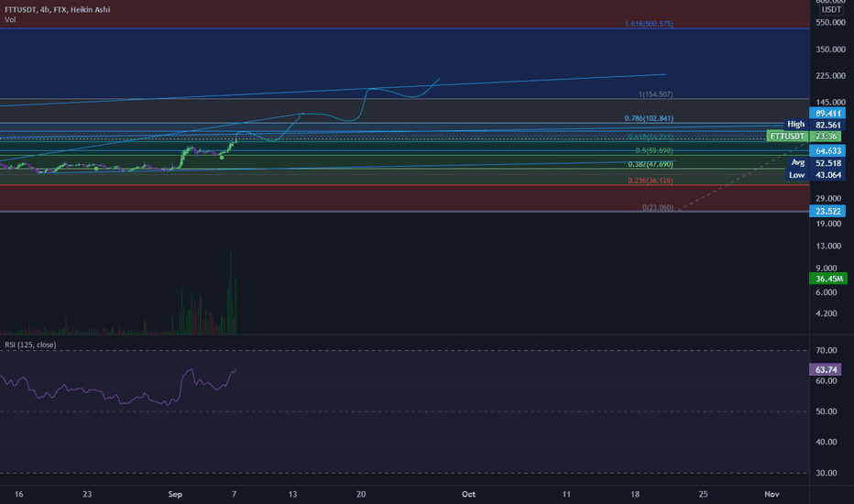Click the Sep label on the time axis
Screen dimensions: 854x504
coord(175,494)
